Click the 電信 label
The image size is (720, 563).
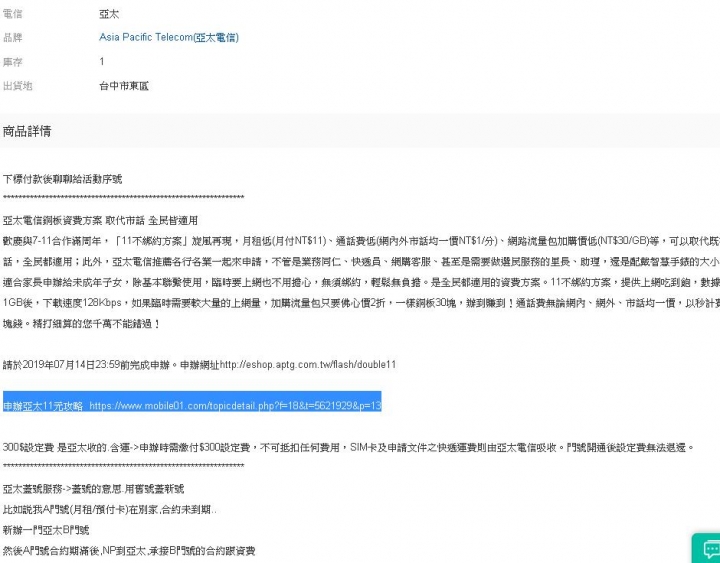pyautogui.click(x=12, y=14)
